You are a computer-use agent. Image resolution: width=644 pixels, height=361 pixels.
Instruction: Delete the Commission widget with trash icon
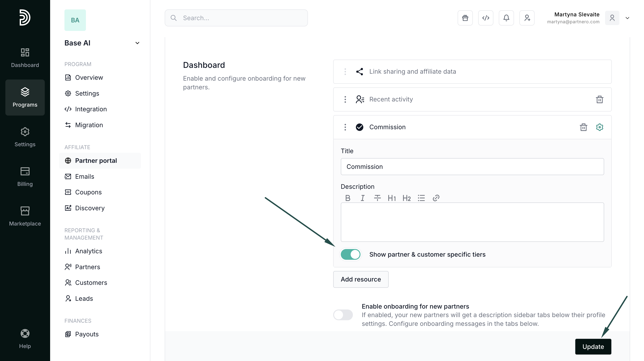point(583,127)
